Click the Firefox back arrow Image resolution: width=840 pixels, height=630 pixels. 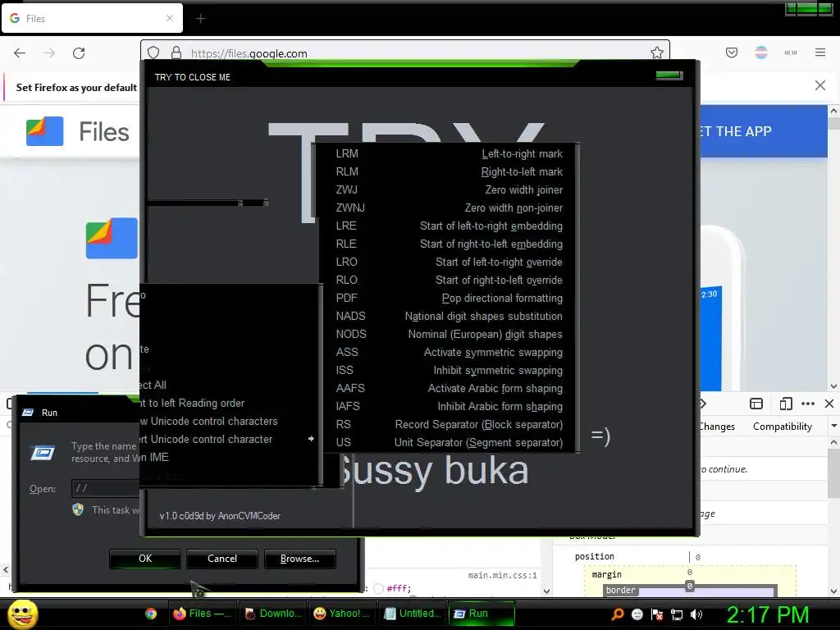point(20,53)
